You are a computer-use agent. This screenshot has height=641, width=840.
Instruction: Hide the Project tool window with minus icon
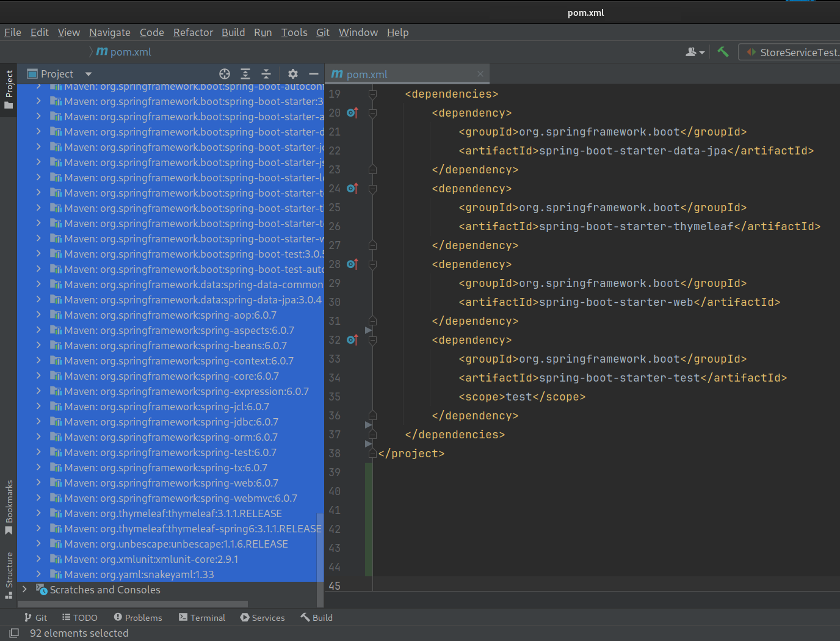pos(314,74)
